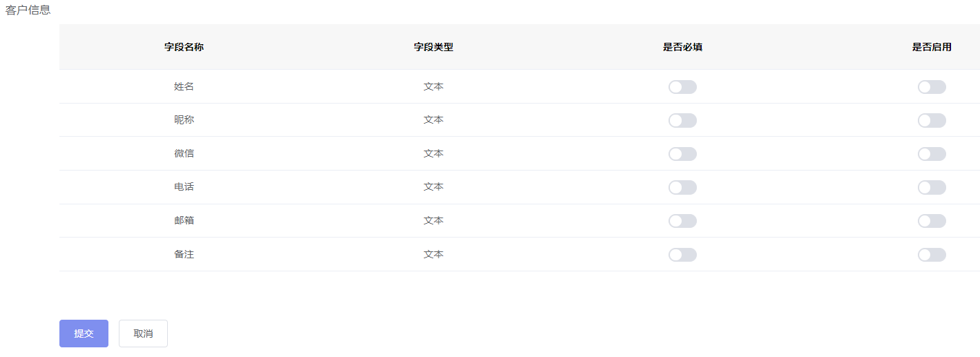Enable the 姓名 field switch under 是否启用
The image size is (980, 357).
pyautogui.click(x=932, y=87)
